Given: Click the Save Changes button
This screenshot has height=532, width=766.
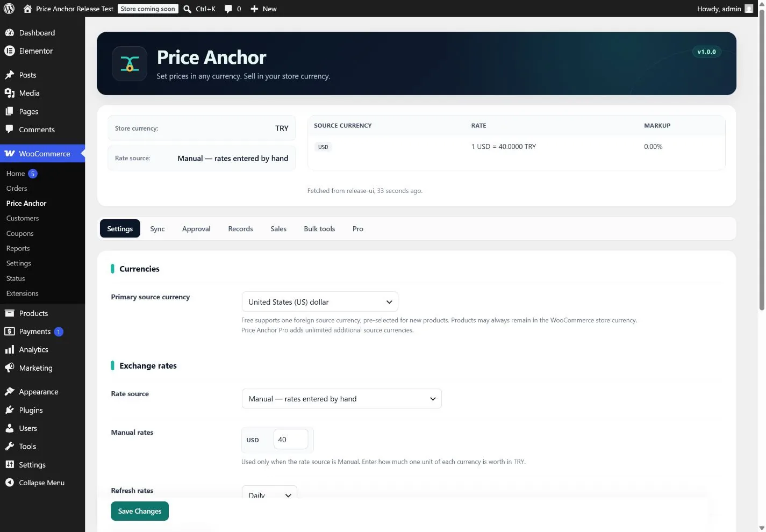Looking at the screenshot, I should 140,511.
